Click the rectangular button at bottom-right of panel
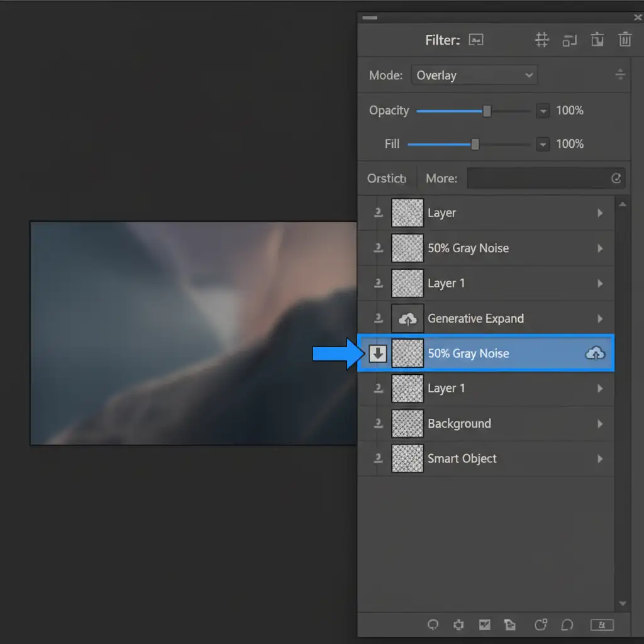Screen dimensions: 644x644 (602, 625)
